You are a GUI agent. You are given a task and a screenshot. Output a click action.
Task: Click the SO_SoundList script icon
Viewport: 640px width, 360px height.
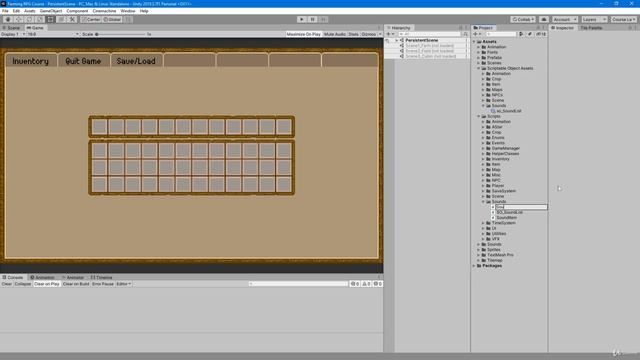[493, 212]
